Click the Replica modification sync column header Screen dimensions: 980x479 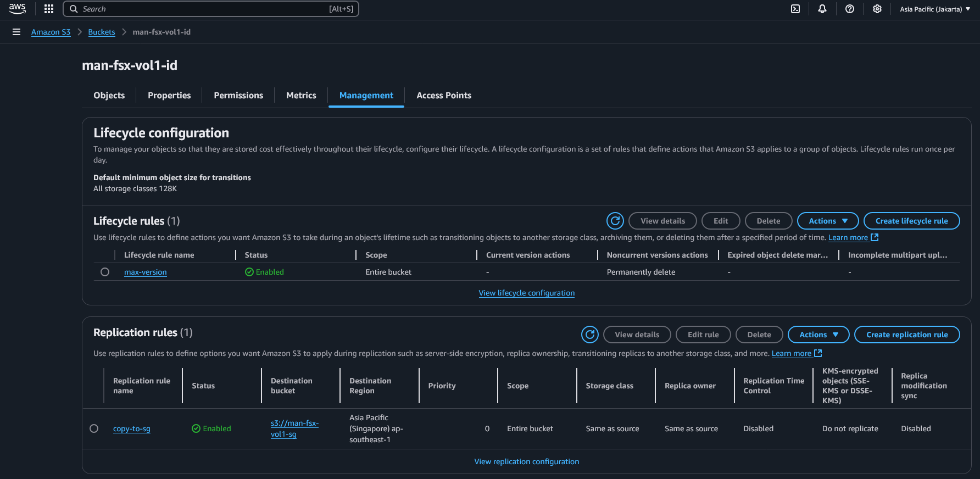pyautogui.click(x=924, y=386)
